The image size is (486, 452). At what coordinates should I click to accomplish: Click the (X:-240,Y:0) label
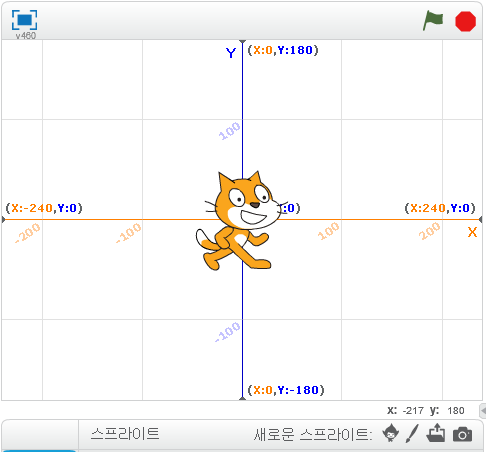[x=44, y=208]
